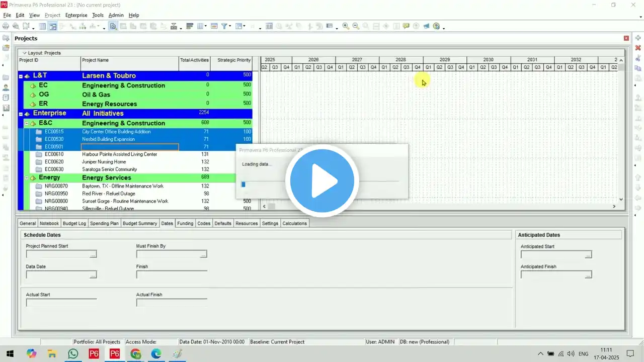Click the blue megaphone toolbar icon

click(x=426, y=26)
